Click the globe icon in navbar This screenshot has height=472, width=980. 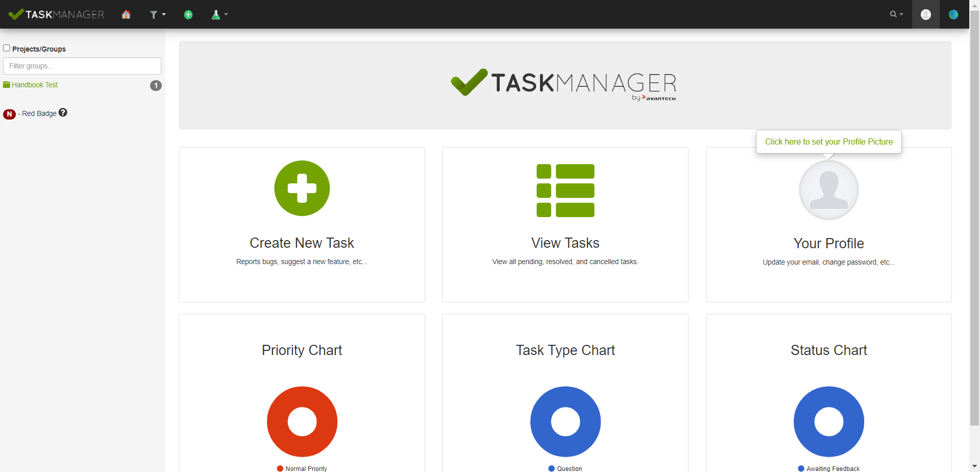[953, 14]
